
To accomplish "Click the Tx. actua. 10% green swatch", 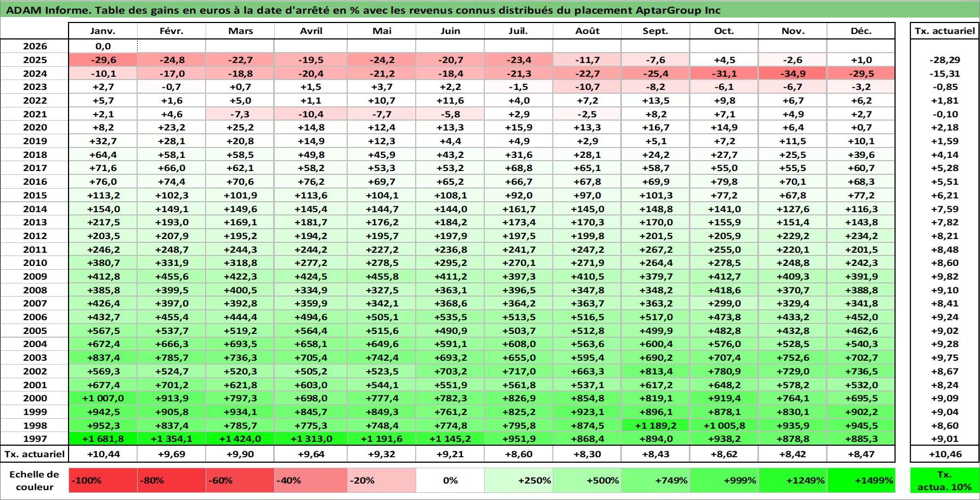I will [945, 480].
